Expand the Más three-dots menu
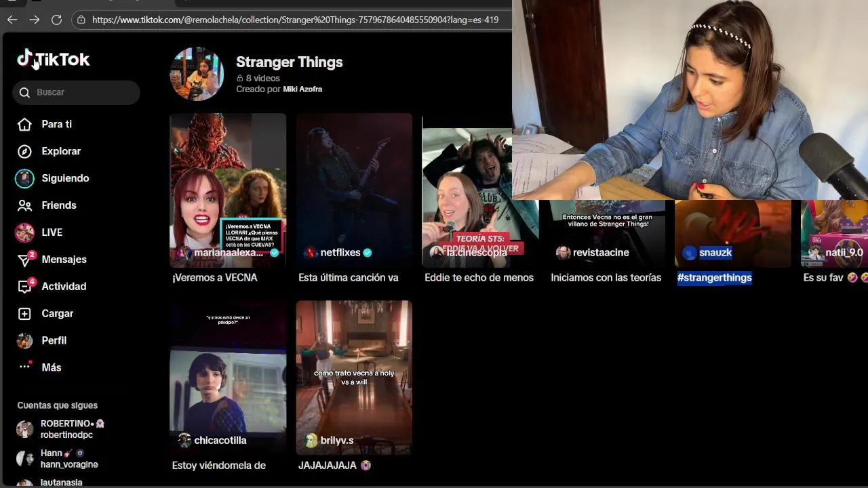 pos(24,367)
